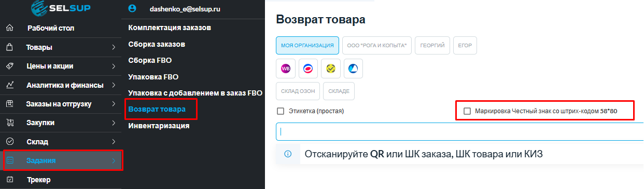Open Сборка FBO submenu item
This screenshot has height=189, width=644.
[150, 60]
